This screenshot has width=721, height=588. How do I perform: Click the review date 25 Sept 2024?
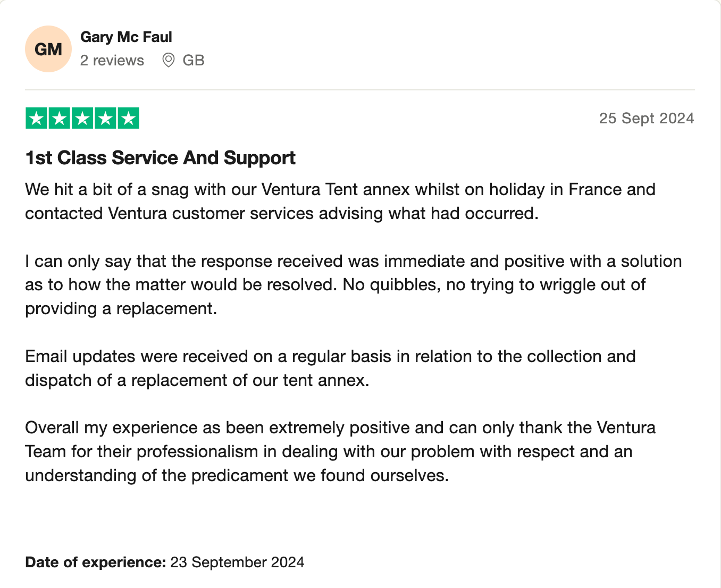pyautogui.click(x=646, y=118)
